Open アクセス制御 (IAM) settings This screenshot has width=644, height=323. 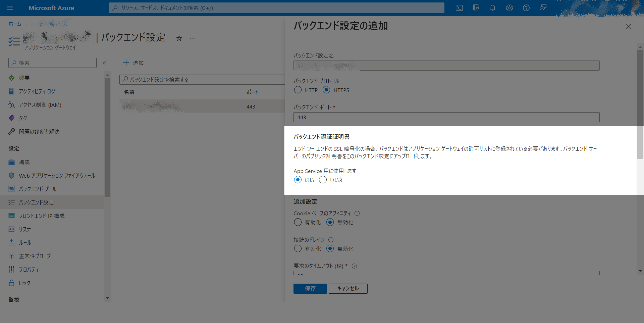[40, 105]
